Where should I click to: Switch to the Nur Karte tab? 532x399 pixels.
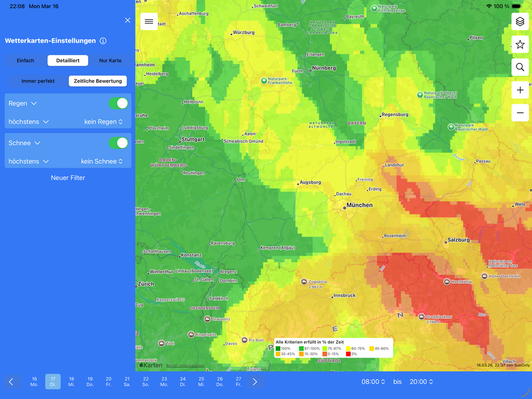pyautogui.click(x=110, y=61)
